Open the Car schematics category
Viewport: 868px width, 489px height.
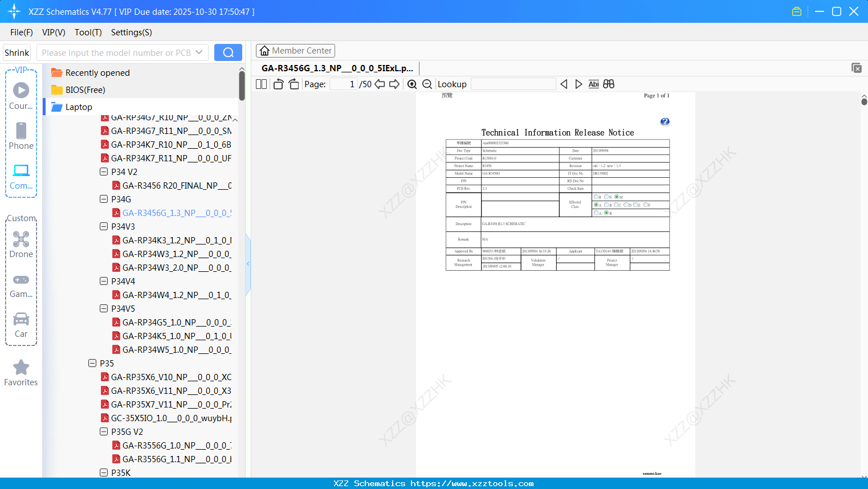click(x=21, y=325)
